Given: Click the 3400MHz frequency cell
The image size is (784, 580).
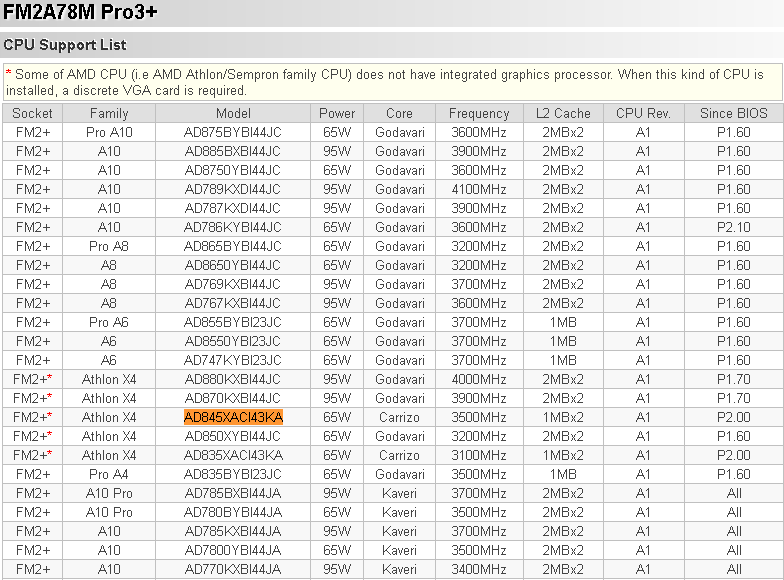Looking at the screenshot, I should pyautogui.click(x=479, y=570).
